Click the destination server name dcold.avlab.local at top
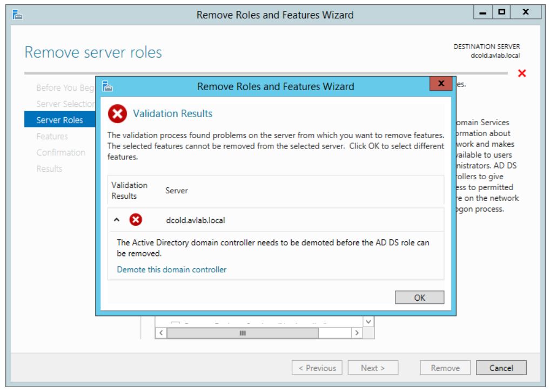550x392 pixels. [x=495, y=56]
